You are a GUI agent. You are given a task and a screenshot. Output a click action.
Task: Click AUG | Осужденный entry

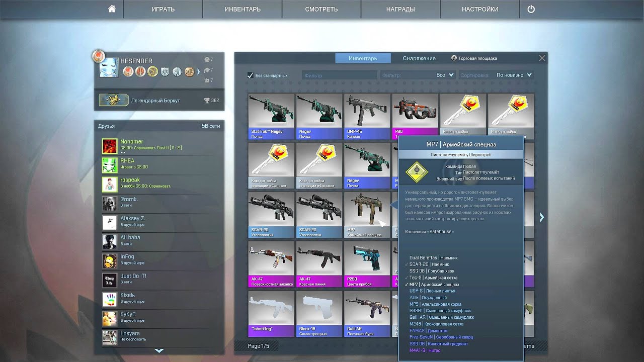tap(428, 298)
